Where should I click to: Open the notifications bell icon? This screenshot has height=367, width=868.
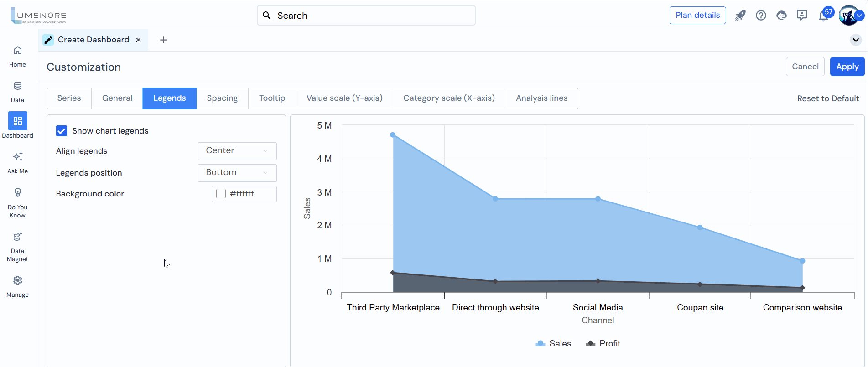[823, 16]
